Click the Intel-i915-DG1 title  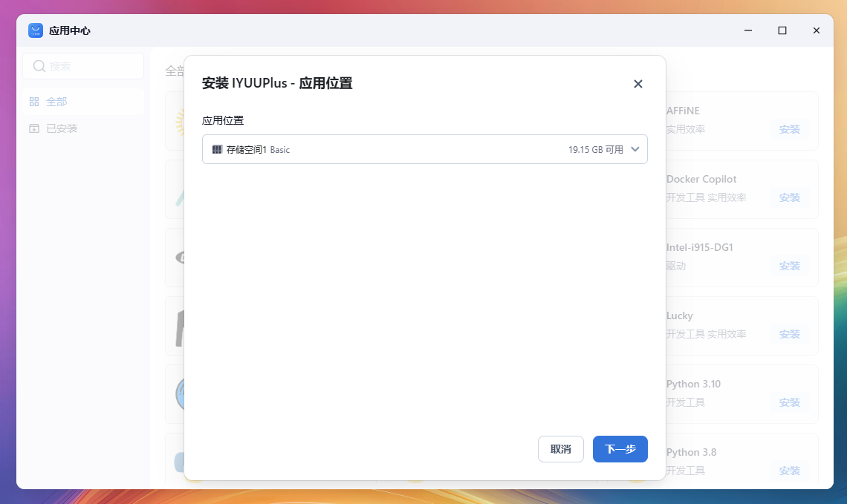tap(700, 247)
